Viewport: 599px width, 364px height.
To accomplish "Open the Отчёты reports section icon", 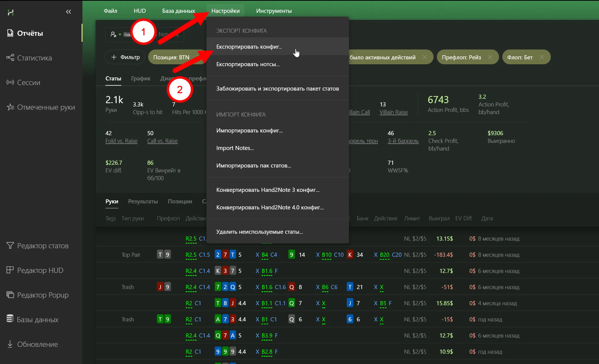I will [x=10, y=33].
